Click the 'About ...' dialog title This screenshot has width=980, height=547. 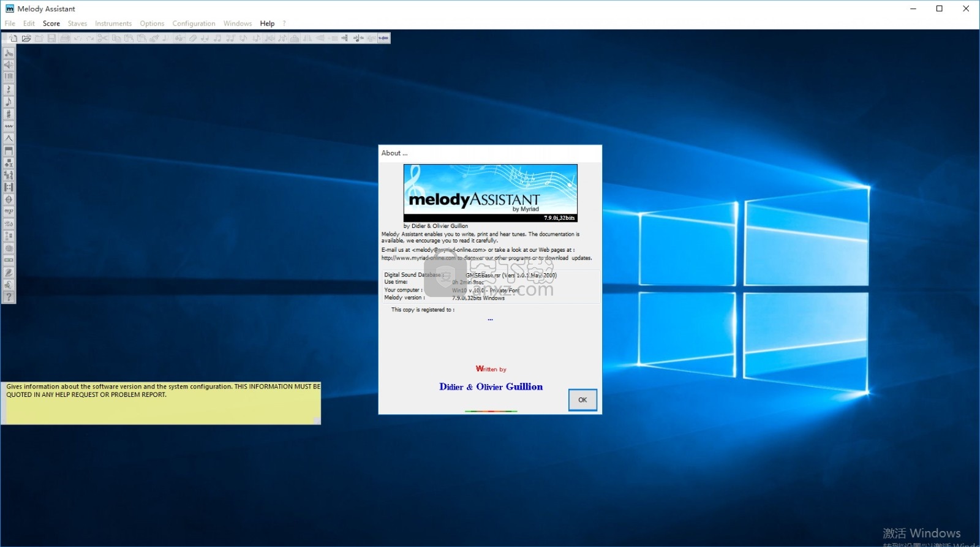point(394,153)
